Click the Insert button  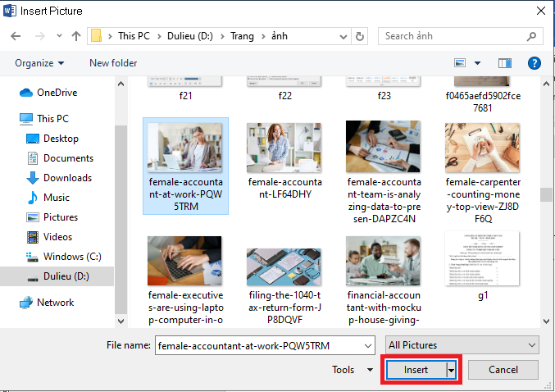(x=416, y=371)
